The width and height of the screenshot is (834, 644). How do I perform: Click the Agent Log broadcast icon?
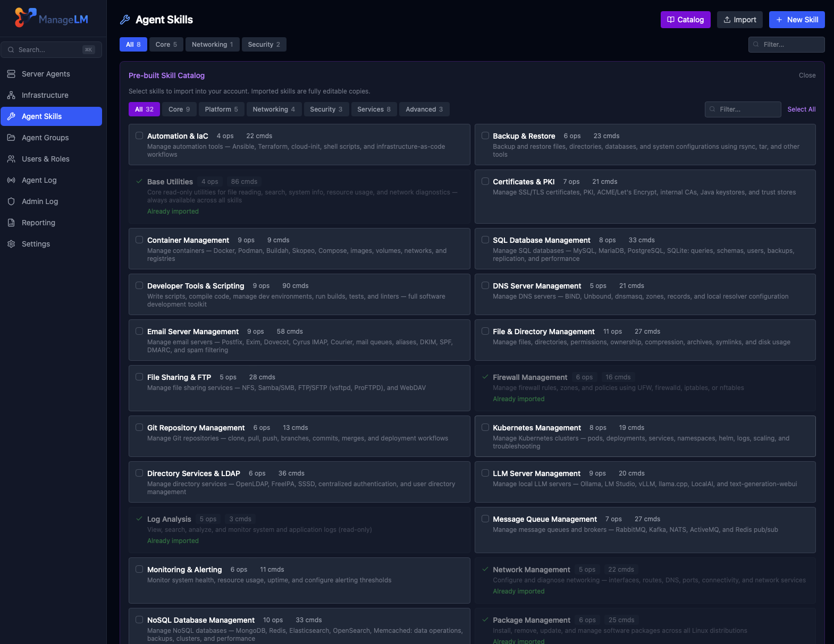point(11,180)
